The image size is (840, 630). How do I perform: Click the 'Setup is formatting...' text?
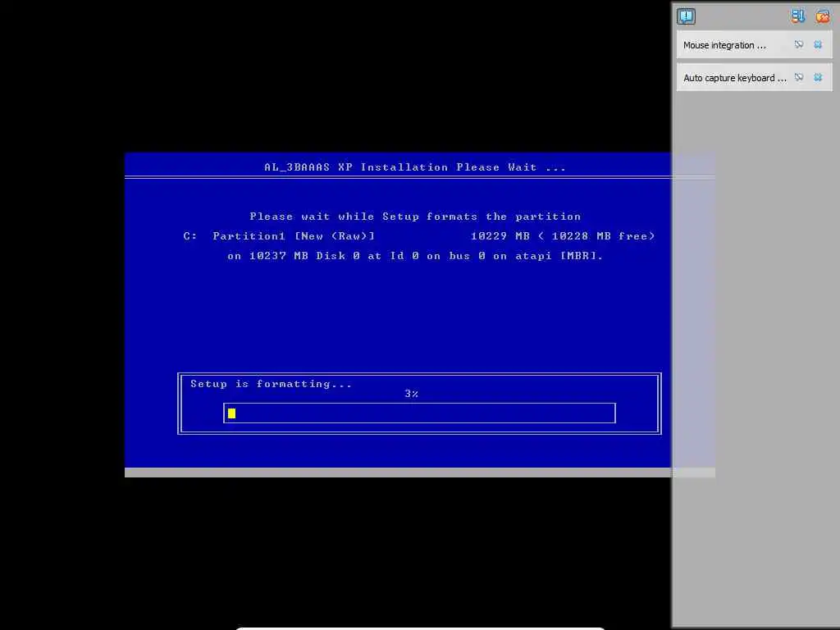(271, 384)
